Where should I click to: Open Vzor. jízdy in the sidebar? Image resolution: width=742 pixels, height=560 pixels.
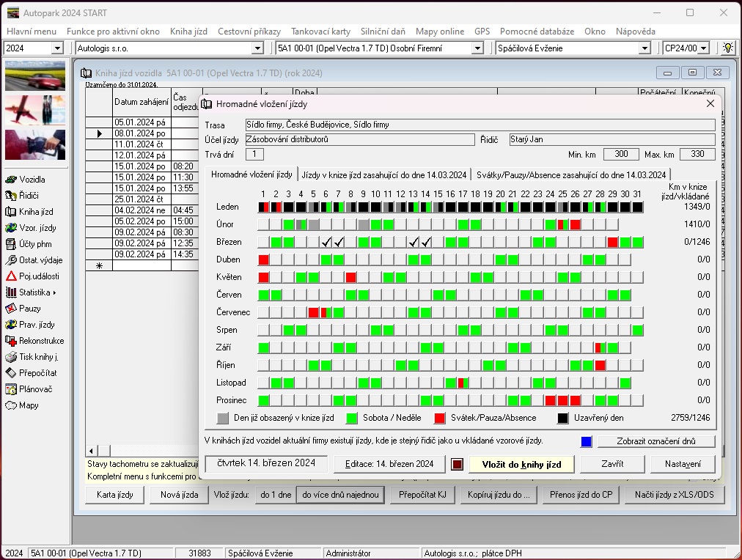(x=31, y=227)
